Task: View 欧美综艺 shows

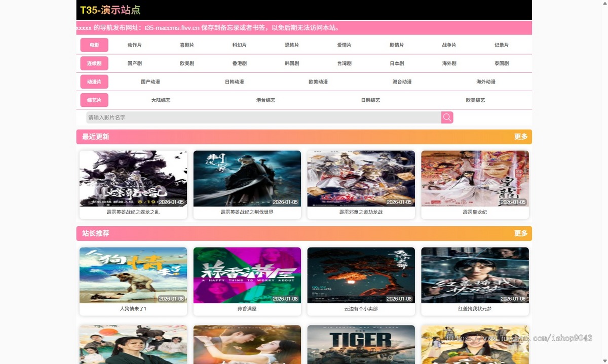Action: click(476, 100)
